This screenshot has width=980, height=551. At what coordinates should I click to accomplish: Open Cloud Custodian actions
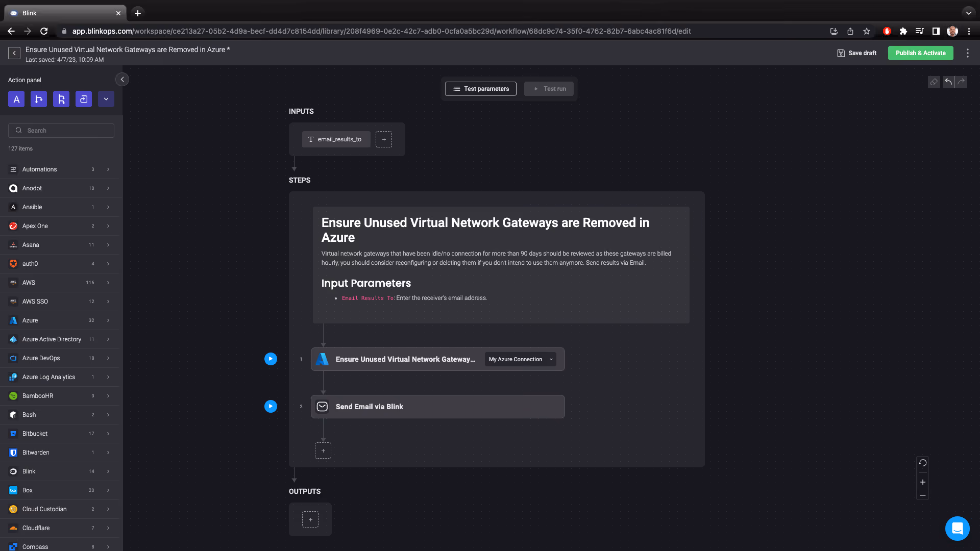coord(59,509)
